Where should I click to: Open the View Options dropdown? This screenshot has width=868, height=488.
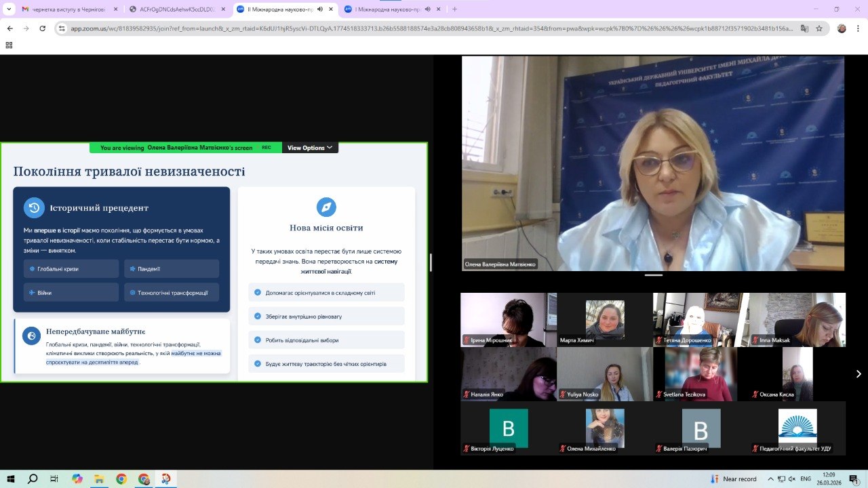click(310, 148)
